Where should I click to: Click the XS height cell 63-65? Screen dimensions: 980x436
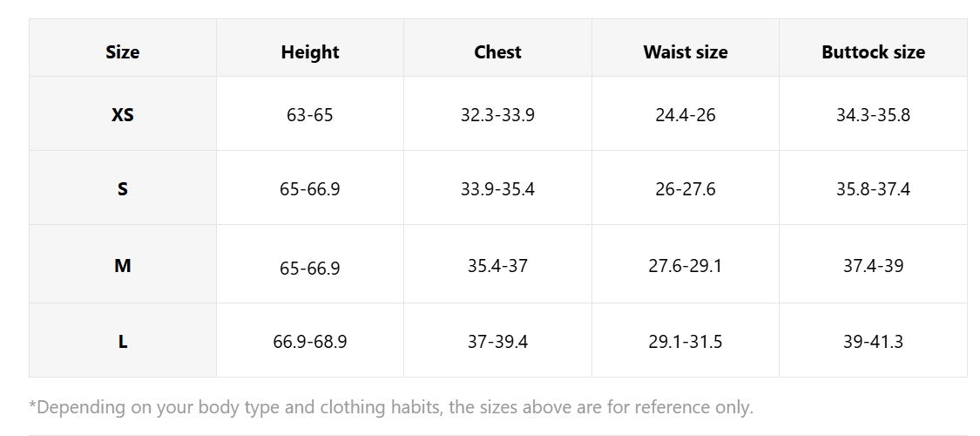tap(310, 115)
